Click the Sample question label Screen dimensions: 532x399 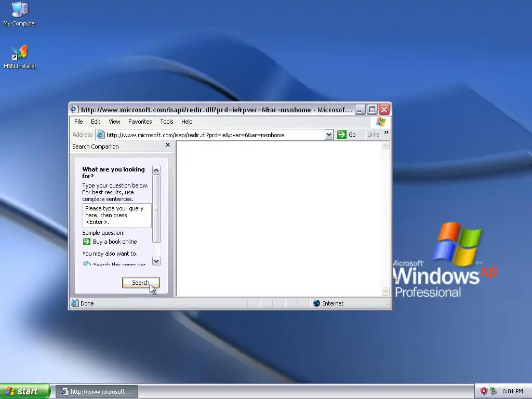[103, 233]
